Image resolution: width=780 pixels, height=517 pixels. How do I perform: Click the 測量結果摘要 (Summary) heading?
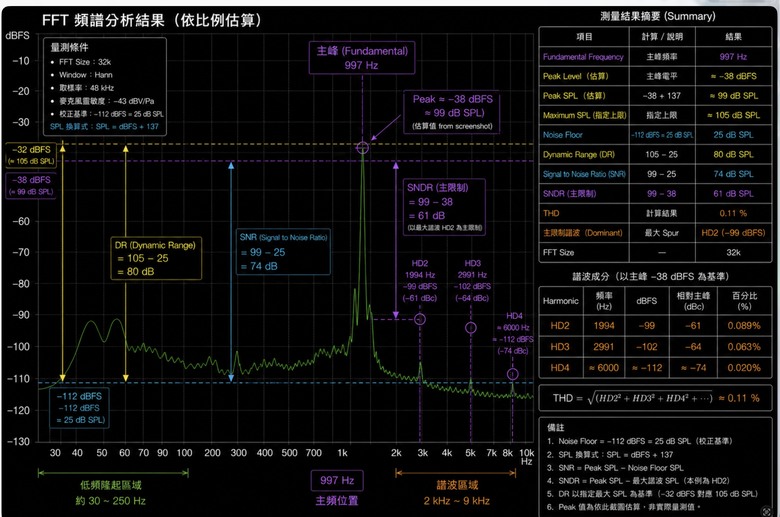(658, 16)
